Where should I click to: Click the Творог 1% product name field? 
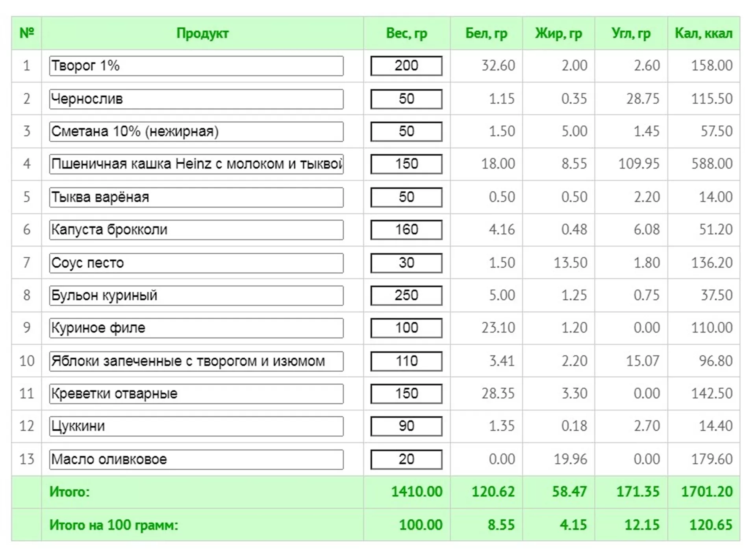point(196,66)
